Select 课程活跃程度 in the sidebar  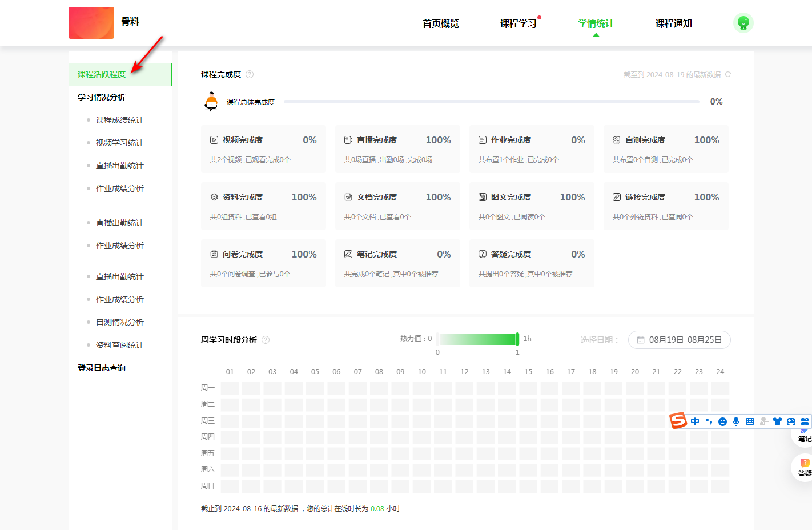pyautogui.click(x=102, y=74)
